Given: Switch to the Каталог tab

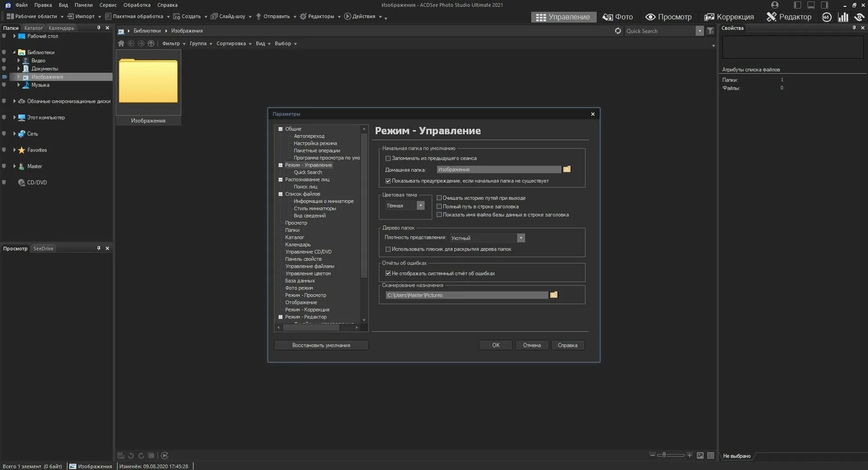Looking at the screenshot, I should (33, 28).
